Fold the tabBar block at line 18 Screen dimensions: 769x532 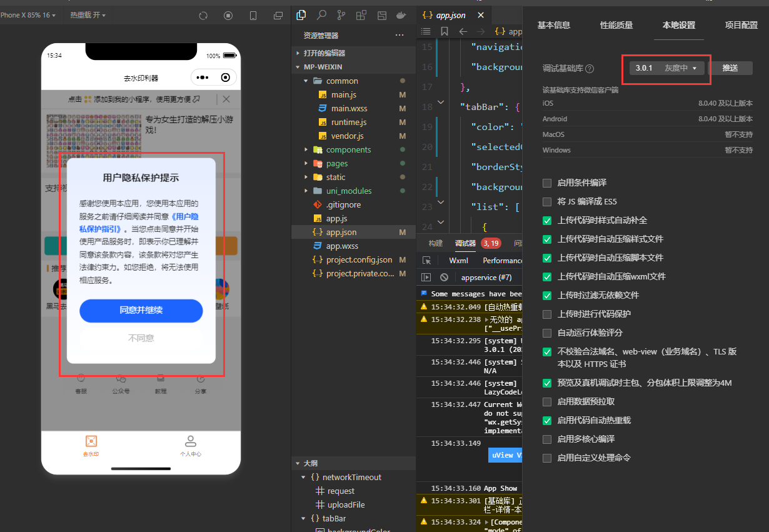(x=441, y=101)
